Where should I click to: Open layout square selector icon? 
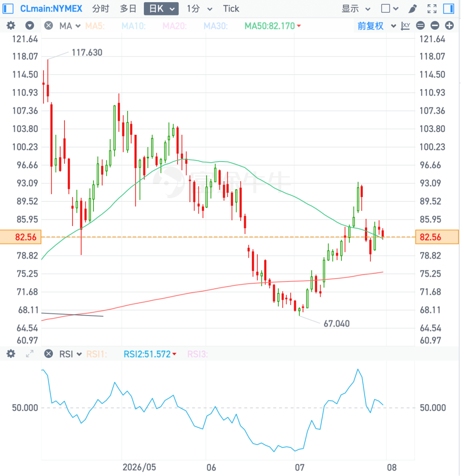click(385, 9)
